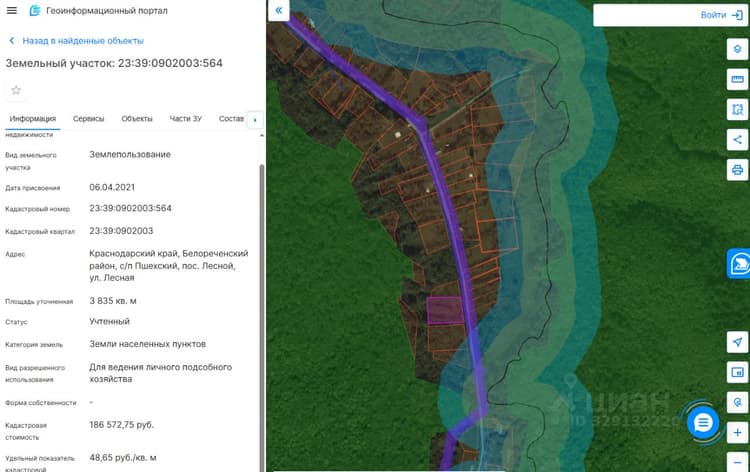750x472 pixels.
Task: Show more tabs with right arrow
Action: point(255,120)
